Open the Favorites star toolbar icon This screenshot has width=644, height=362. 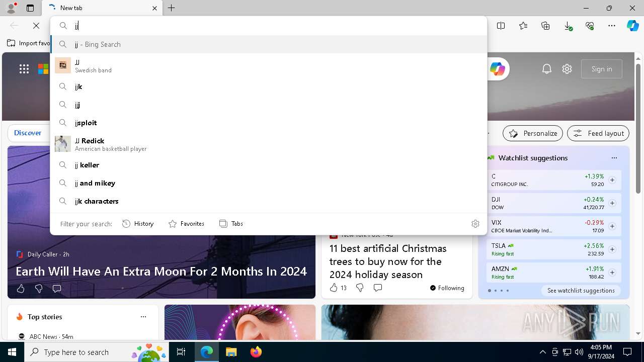coord(523,26)
